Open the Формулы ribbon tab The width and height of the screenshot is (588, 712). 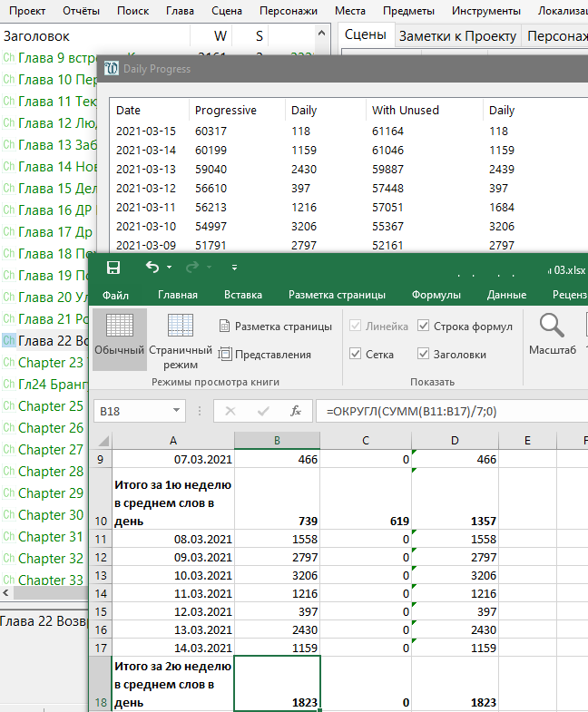pos(436,295)
